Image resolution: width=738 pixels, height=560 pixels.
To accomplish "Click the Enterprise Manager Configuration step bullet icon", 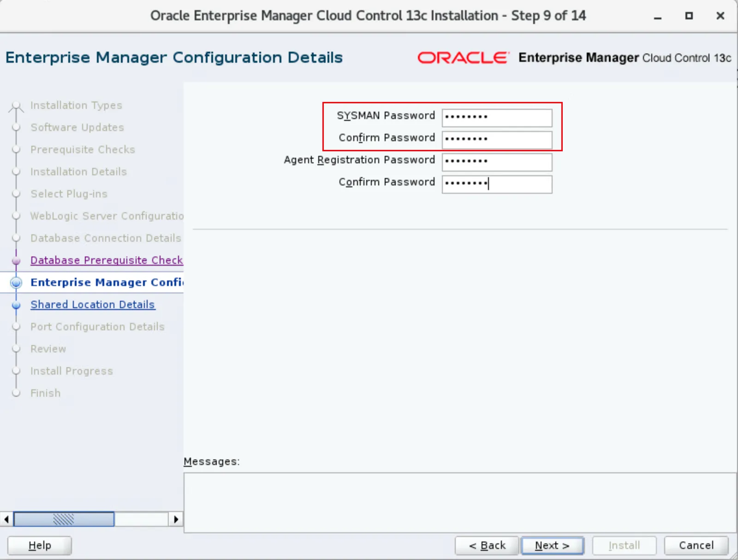I will point(16,282).
